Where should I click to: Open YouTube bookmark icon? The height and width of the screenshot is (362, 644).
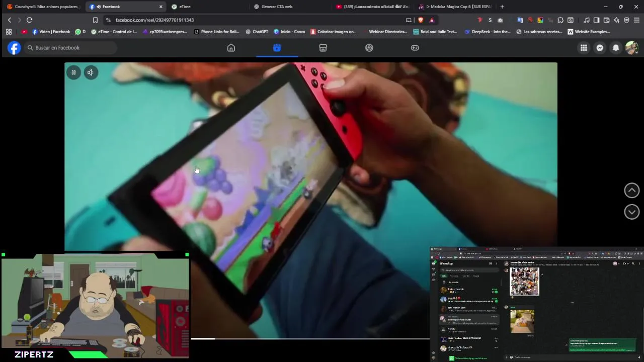point(24,32)
